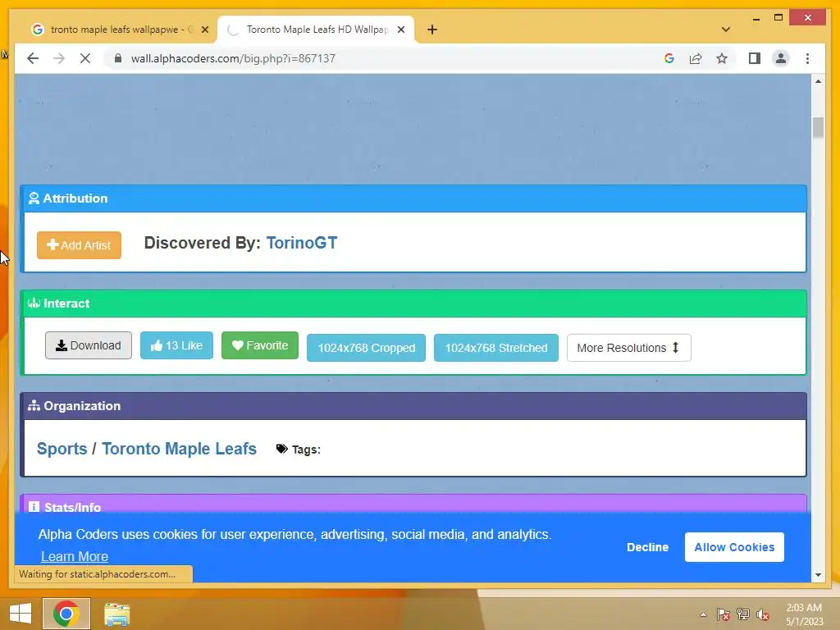Click the scrollbar up arrow
The width and height of the screenshot is (840, 630).
pyautogui.click(x=818, y=81)
